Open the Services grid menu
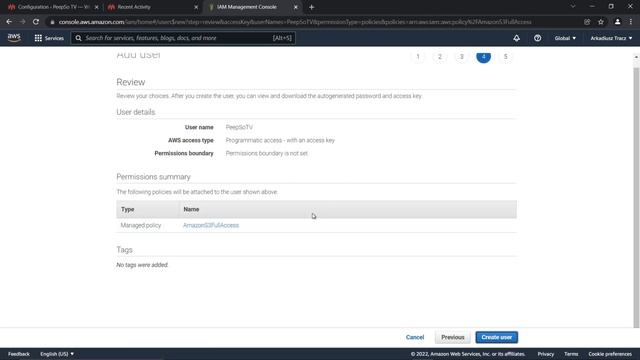640x360 pixels. click(x=49, y=38)
